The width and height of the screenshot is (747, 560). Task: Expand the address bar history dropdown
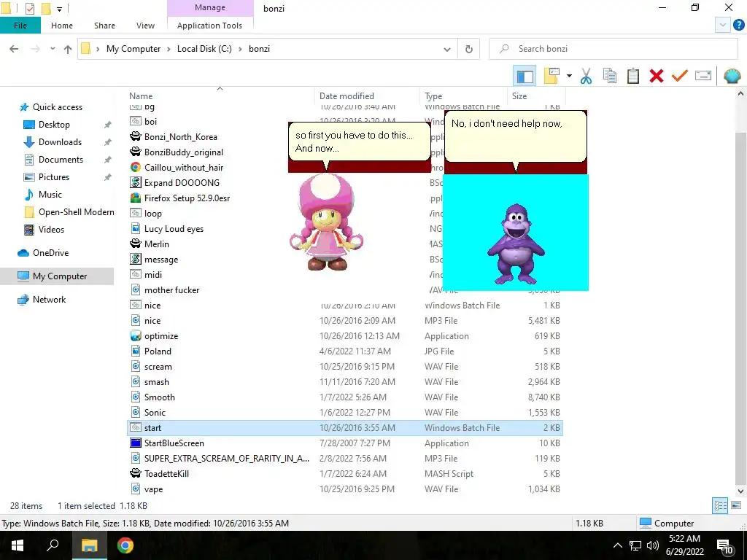click(447, 49)
